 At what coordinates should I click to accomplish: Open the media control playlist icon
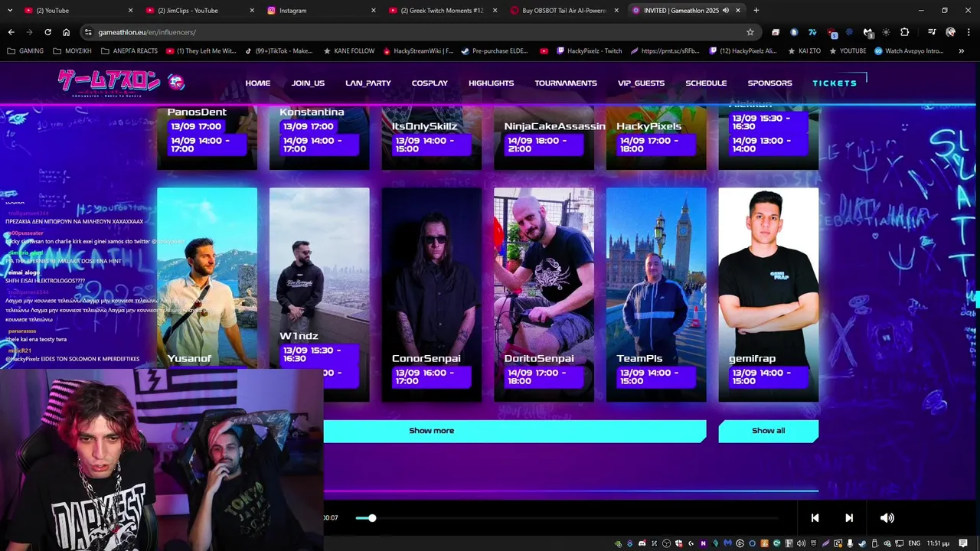(932, 32)
